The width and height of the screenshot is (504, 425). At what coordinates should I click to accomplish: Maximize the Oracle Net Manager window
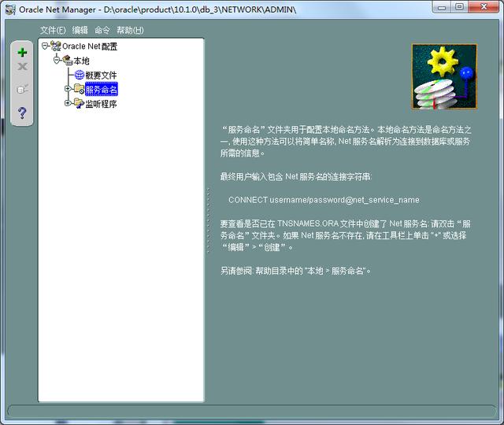(x=460, y=7)
